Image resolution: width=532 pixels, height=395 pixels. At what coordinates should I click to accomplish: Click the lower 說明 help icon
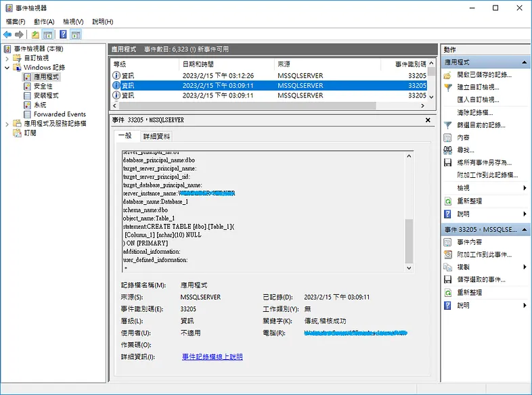[x=448, y=306]
